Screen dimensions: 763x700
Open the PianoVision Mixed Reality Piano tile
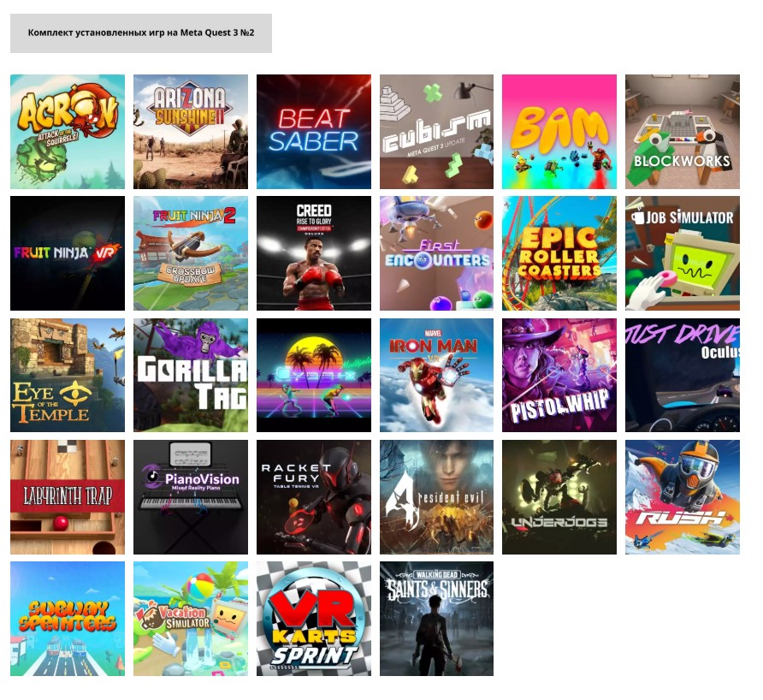pyautogui.click(x=191, y=497)
